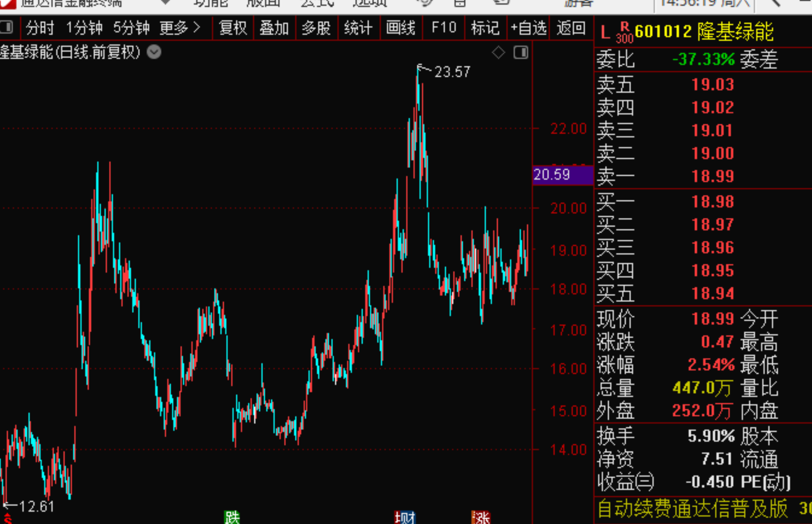
Task: Activate the 画线 drawing tool
Action: click(x=401, y=28)
